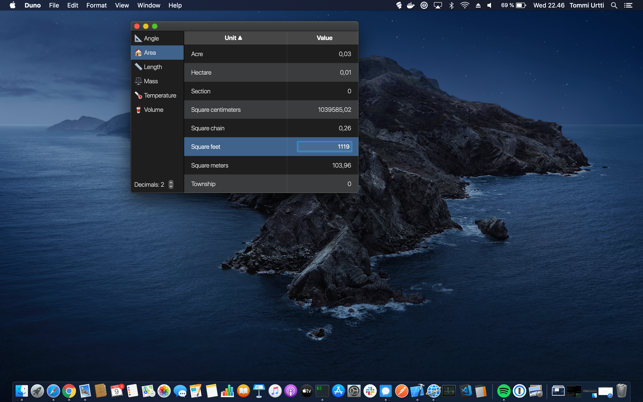The width and height of the screenshot is (643, 402).
Task: Open the Wi-Fi status menu
Action: click(x=464, y=6)
